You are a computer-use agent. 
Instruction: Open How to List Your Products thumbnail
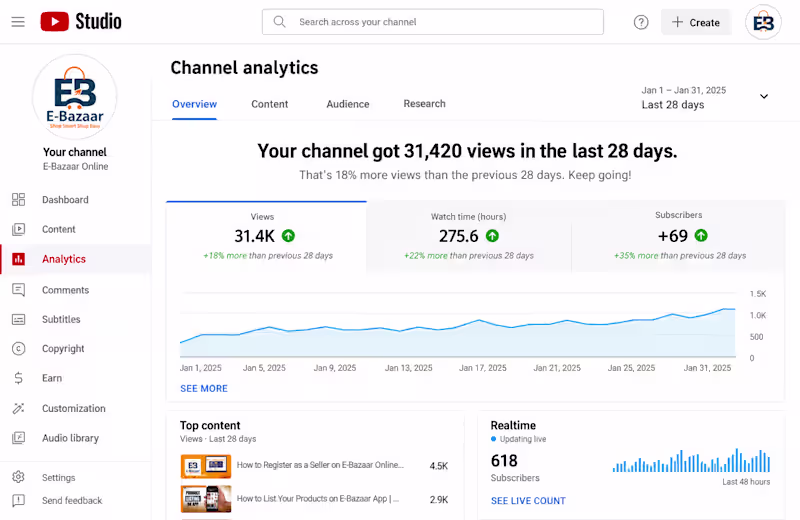(206, 499)
